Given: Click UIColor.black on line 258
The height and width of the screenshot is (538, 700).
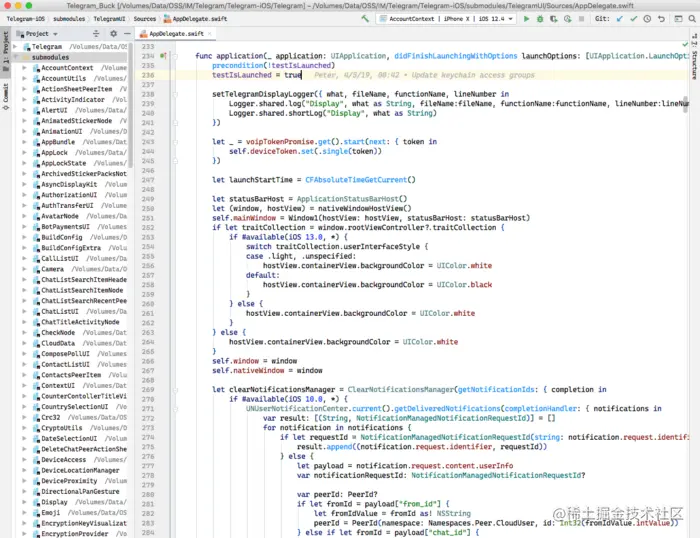Looking at the screenshot, I should click(464, 285).
